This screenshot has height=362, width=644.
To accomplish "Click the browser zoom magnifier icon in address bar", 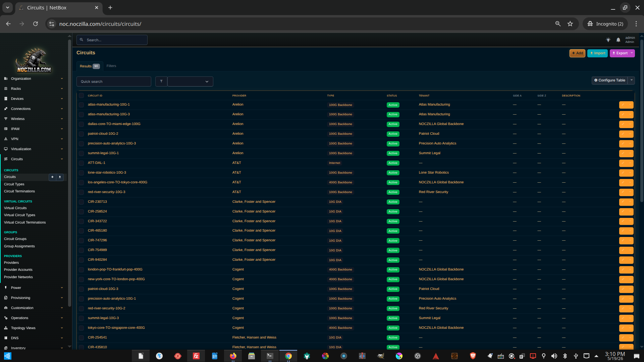I will pyautogui.click(x=558, y=24).
